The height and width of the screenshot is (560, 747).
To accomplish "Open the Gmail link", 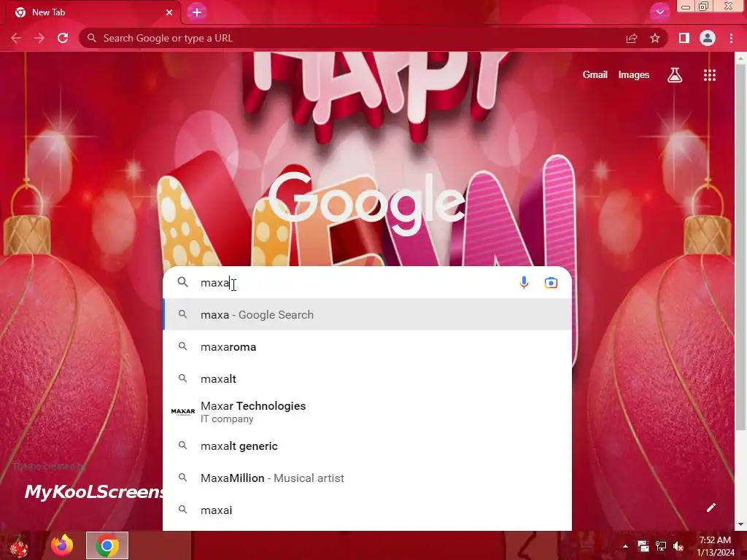I will tap(595, 75).
